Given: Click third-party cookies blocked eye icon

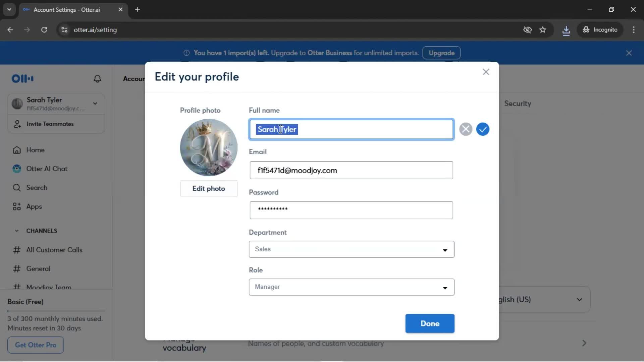Looking at the screenshot, I should click(527, 30).
